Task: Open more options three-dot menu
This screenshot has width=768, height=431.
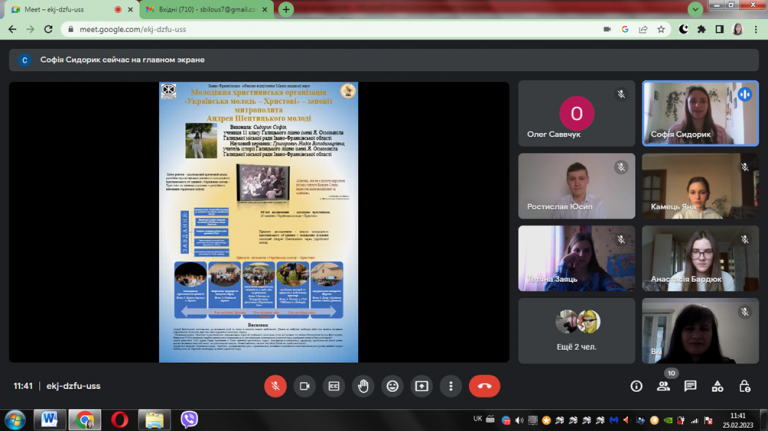Action: coord(451,386)
